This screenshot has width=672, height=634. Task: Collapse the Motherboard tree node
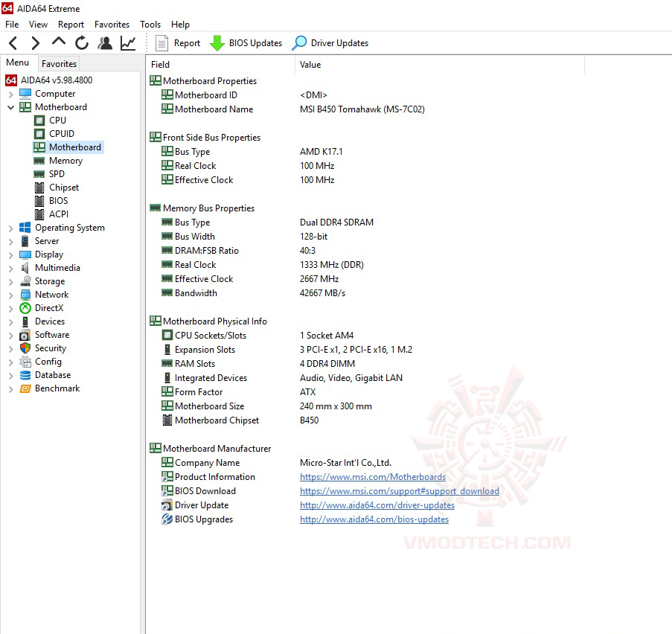coord(10,107)
